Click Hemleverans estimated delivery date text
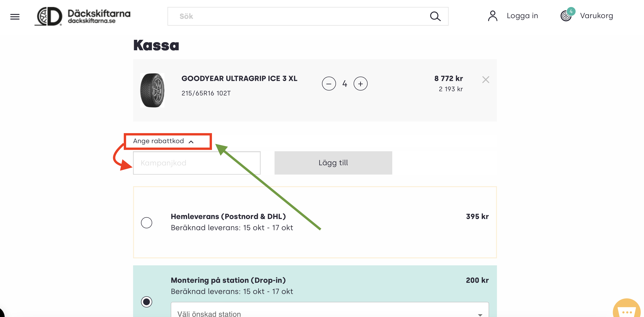The height and width of the screenshot is (317, 644). point(232,228)
